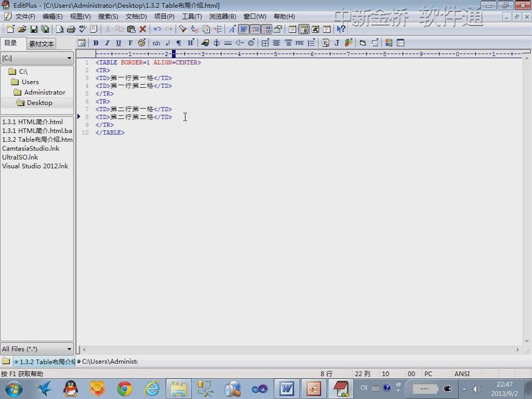Screen dimensions: 532x399
Task: Open the Replace tool icon
Action: coord(194,29)
